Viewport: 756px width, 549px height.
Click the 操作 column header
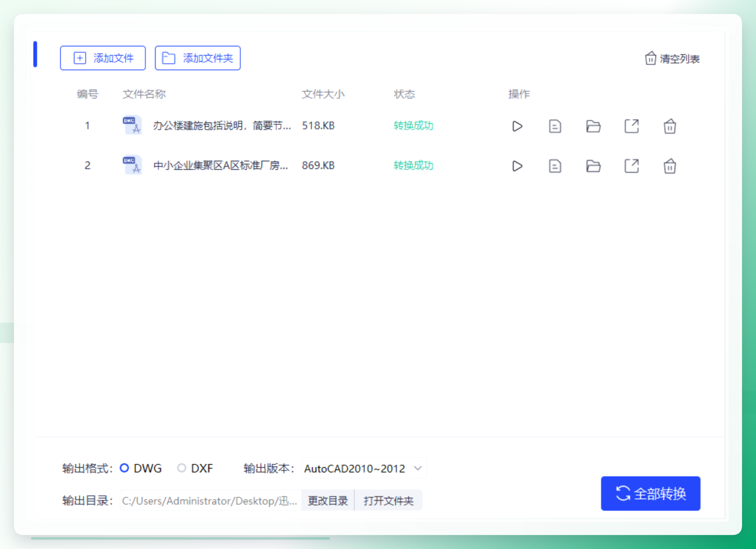(519, 94)
